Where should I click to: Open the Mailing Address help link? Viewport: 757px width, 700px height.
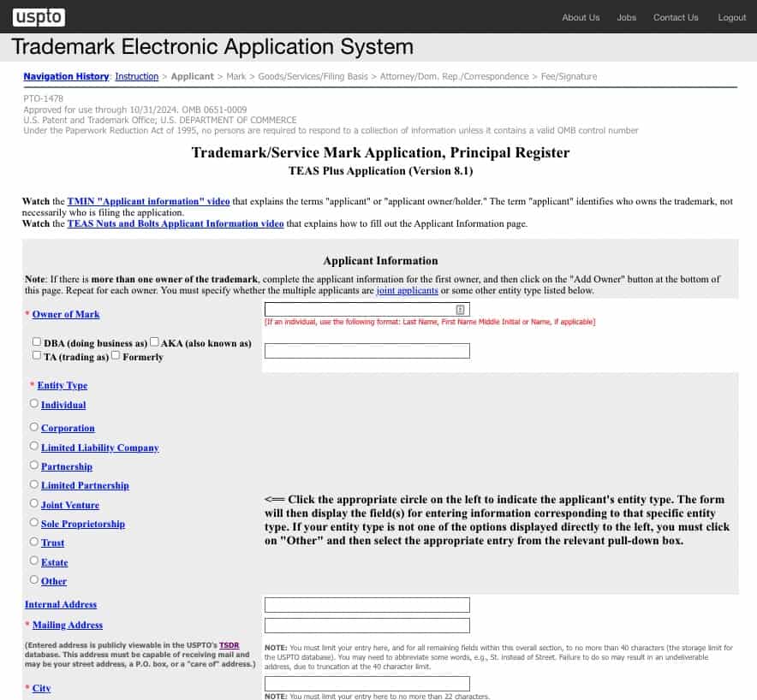(x=68, y=626)
